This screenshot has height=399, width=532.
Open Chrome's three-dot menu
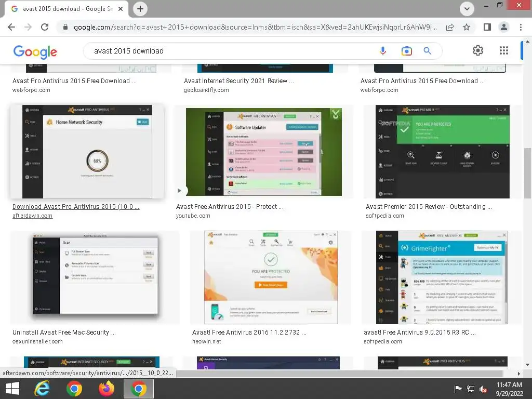pyautogui.click(x=521, y=27)
